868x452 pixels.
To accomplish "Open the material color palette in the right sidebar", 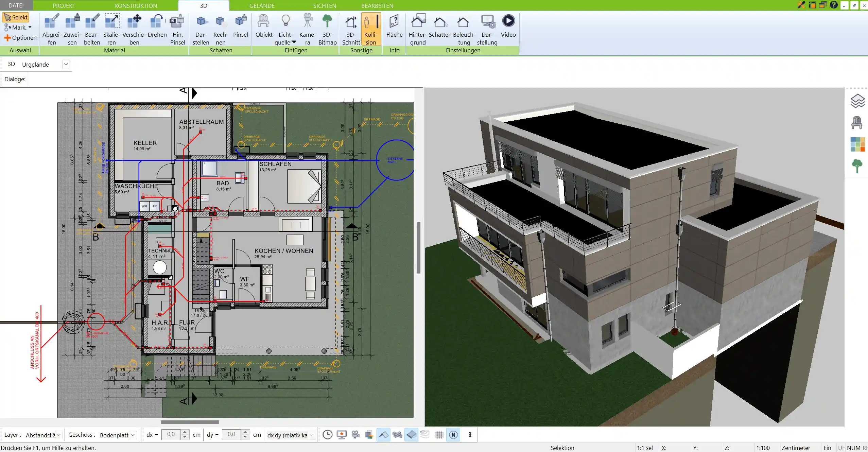I will click(x=857, y=144).
